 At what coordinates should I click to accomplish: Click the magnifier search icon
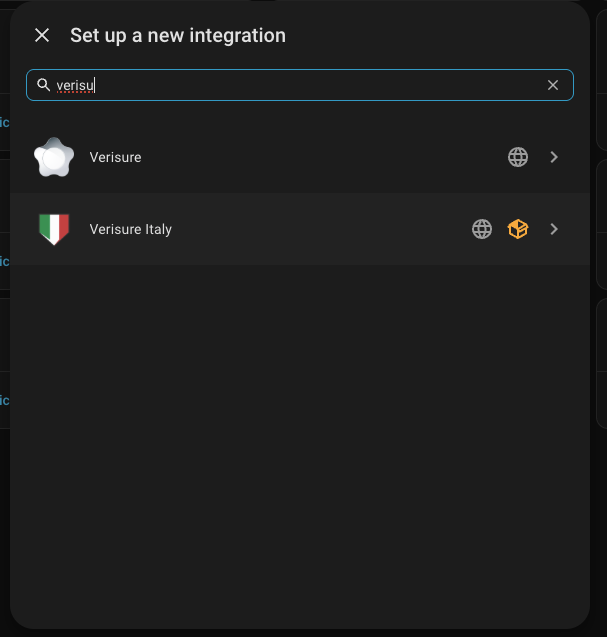(43, 85)
